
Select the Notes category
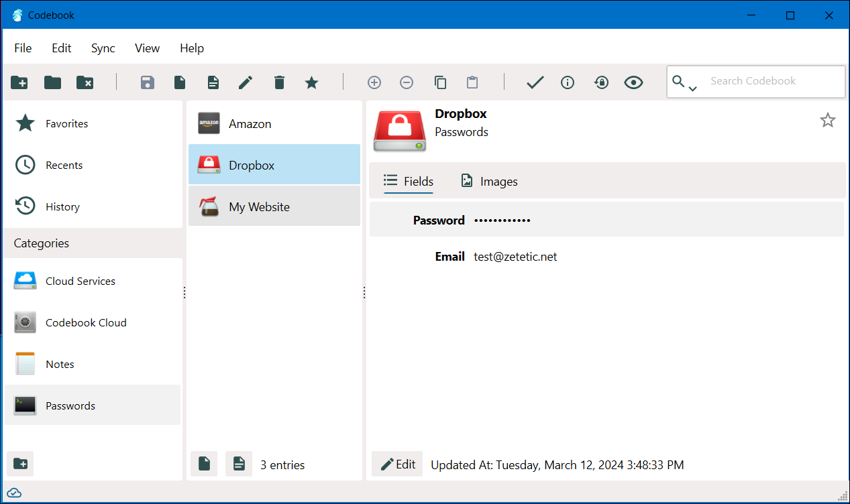[x=93, y=364]
